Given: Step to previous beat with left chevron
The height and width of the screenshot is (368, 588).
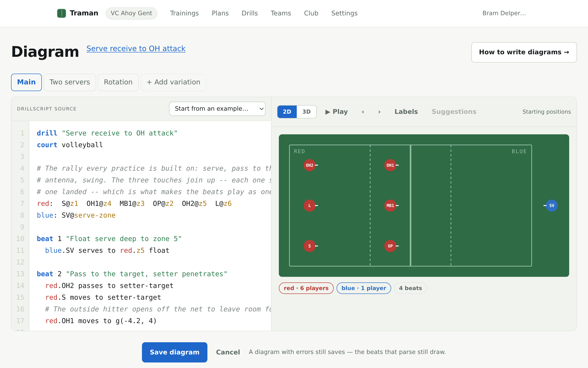Looking at the screenshot, I should point(363,112).
